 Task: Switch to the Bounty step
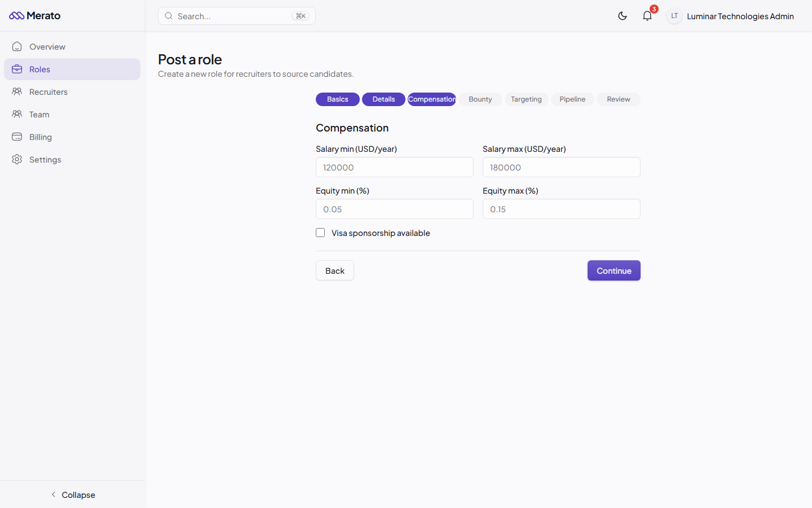480,99
